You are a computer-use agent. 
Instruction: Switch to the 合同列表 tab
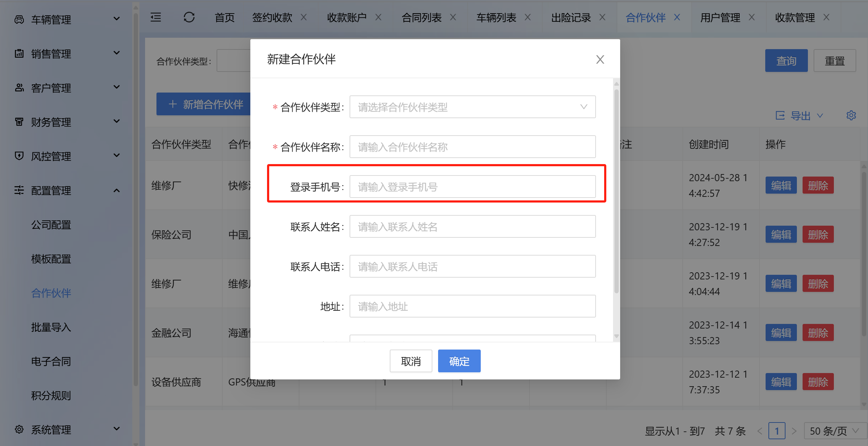(421, 17)
